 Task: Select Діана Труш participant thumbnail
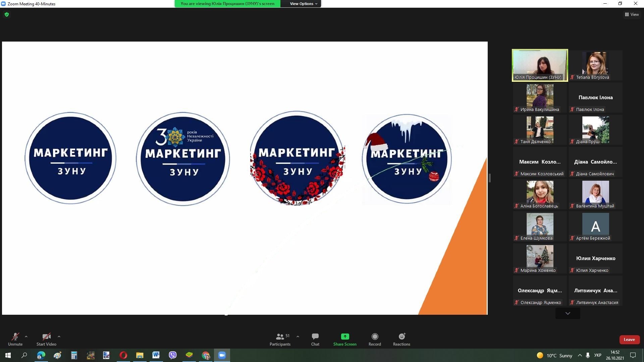point(595,130)
